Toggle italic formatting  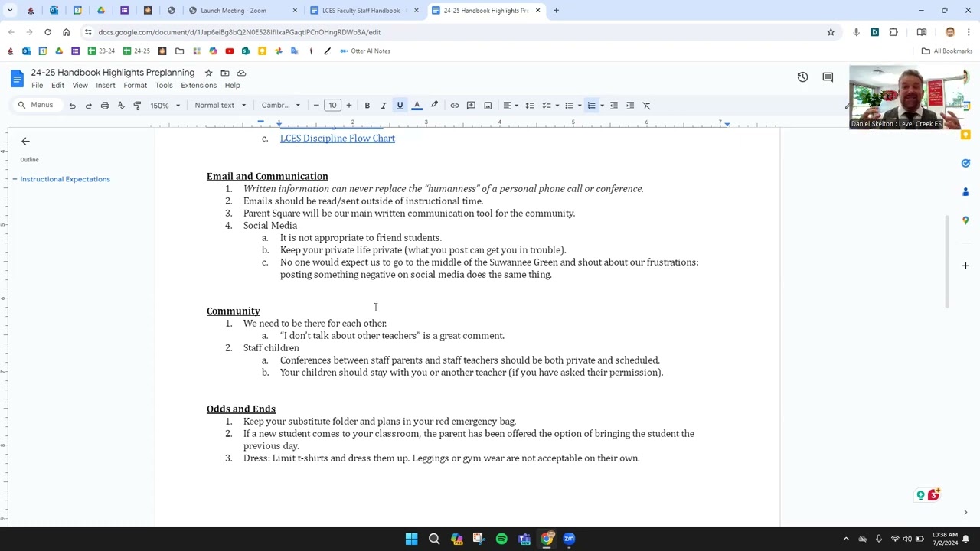(384, 106)
